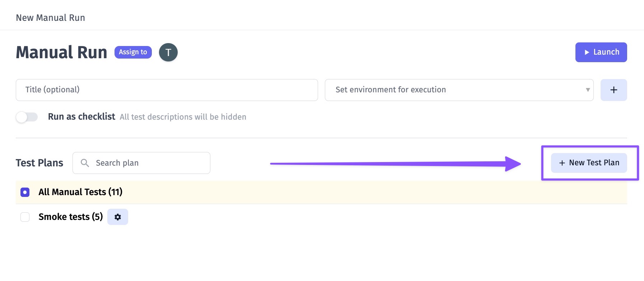Click the Run as checklist label
644x281 pixels.
tap(81, 117)
